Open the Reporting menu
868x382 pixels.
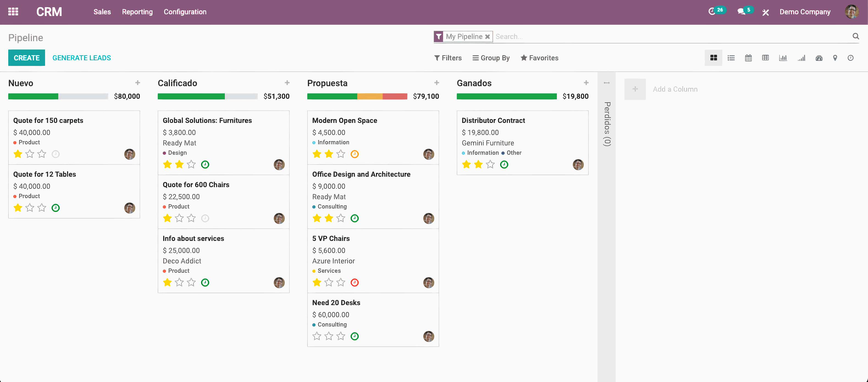point(137,12)
